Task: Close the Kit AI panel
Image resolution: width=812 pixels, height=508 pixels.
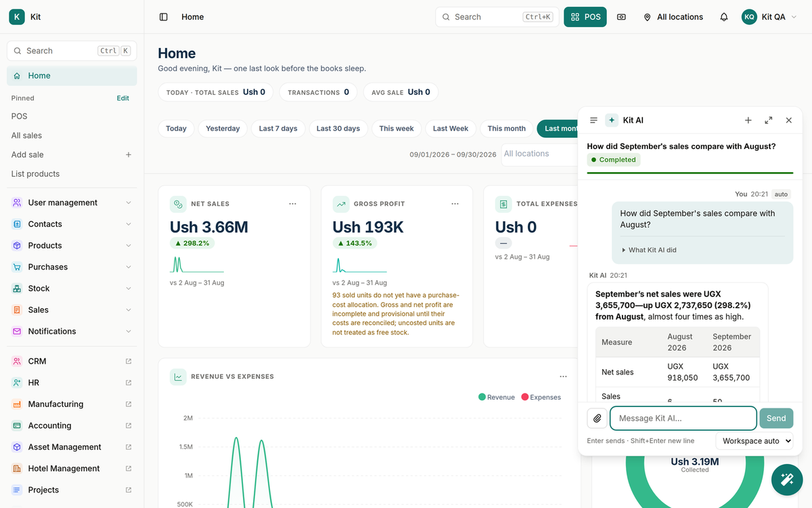Action: (x=789, y=120)
